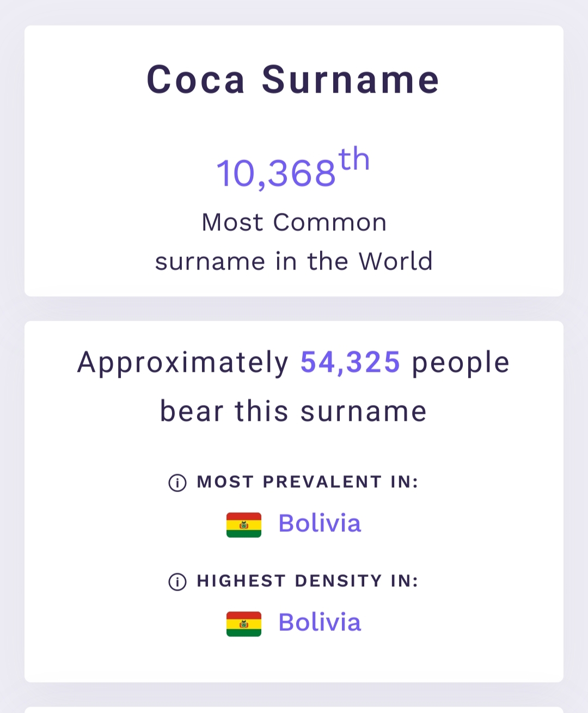The image size is (588, 713).
Task: Click the 'th' superscript on the rank
Action: coord(354,159)
